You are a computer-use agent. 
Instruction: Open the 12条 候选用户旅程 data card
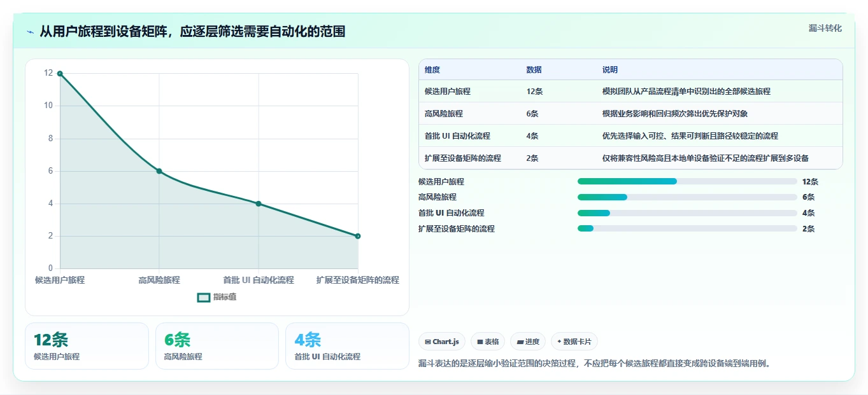(x=87, y=346)
